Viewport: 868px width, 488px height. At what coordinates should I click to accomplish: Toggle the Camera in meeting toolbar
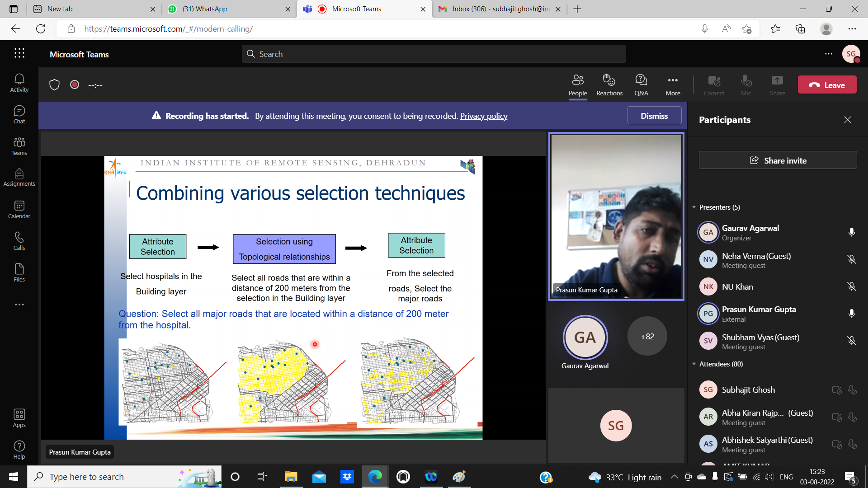pos(714,85)
